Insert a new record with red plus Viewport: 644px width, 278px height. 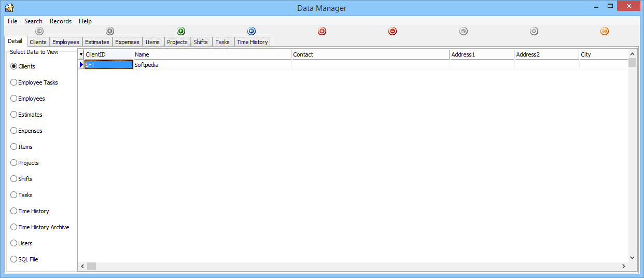[322, 31]
